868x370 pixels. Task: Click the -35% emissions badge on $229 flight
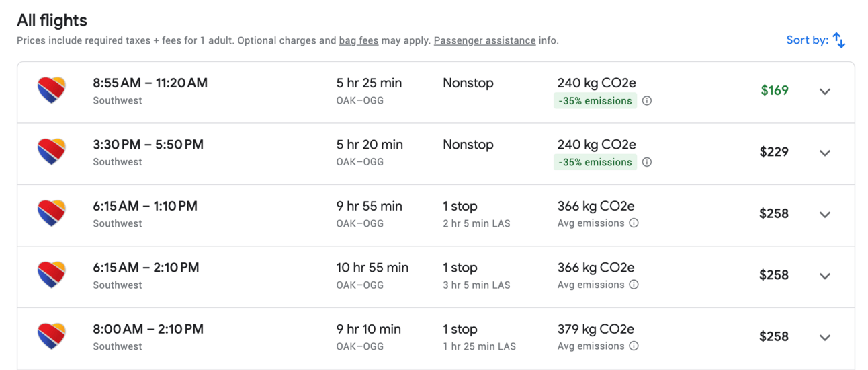pos(595,162)
